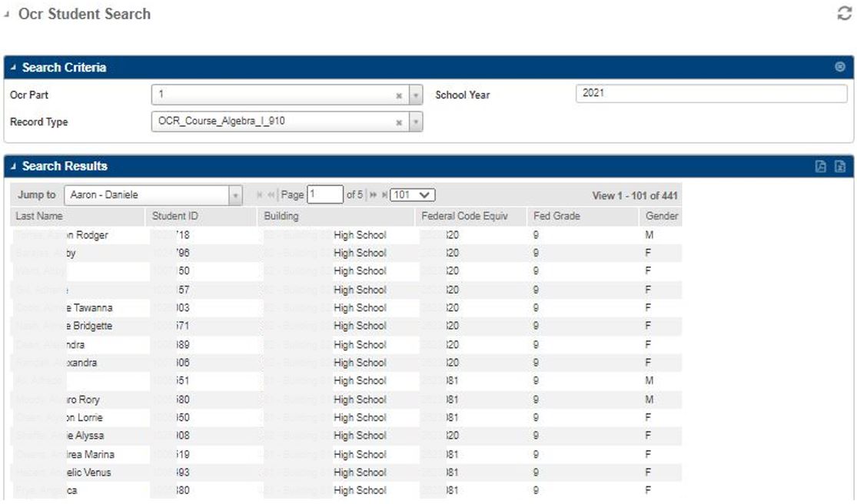Collapse the Search Criteria section

tap(13, 68)
